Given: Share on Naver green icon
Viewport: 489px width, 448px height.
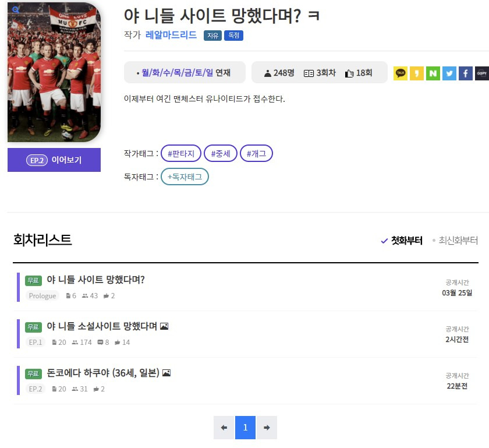Looking at the screenshot, I should (x=433, y=73).
